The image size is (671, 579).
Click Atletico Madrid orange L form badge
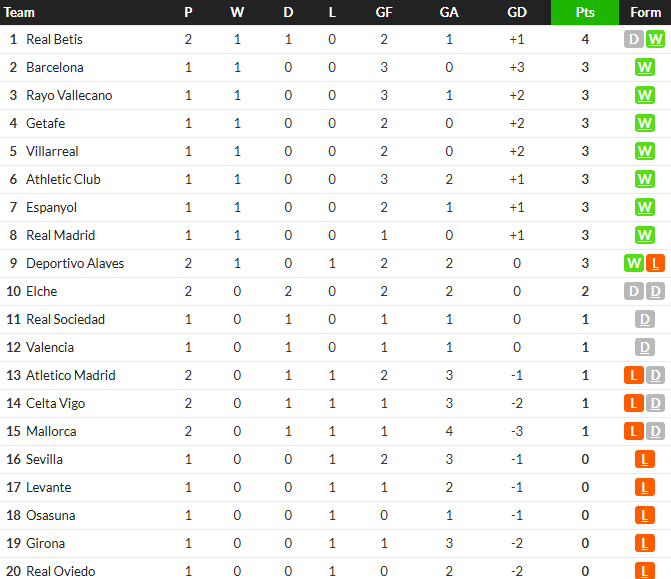(x=634, y=375)
